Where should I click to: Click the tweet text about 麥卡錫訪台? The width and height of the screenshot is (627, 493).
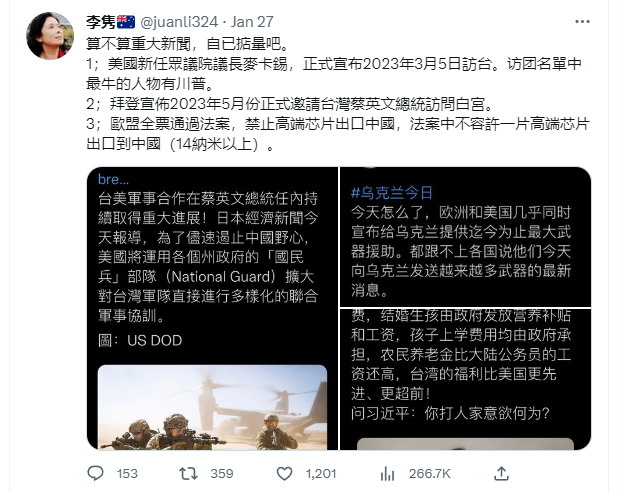(334, 74)
